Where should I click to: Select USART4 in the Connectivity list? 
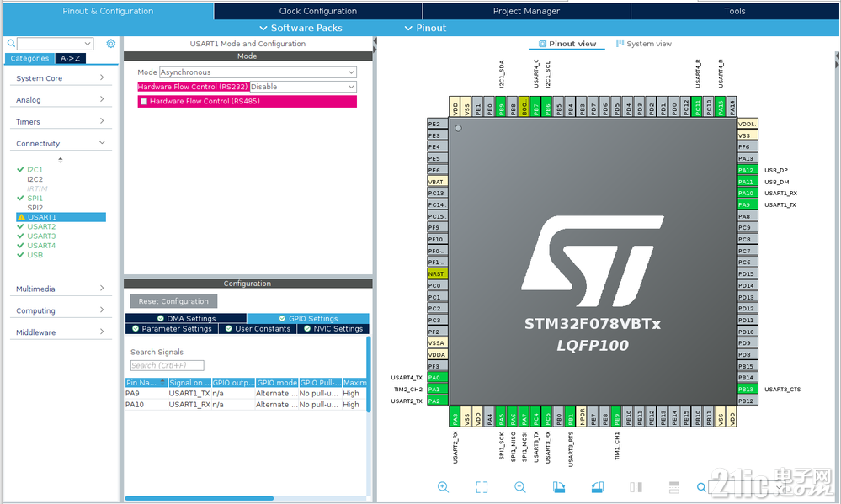click(41, 246)
